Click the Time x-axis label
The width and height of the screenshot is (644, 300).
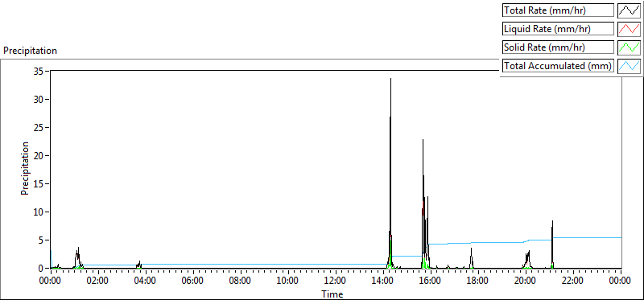coord(332,294)
